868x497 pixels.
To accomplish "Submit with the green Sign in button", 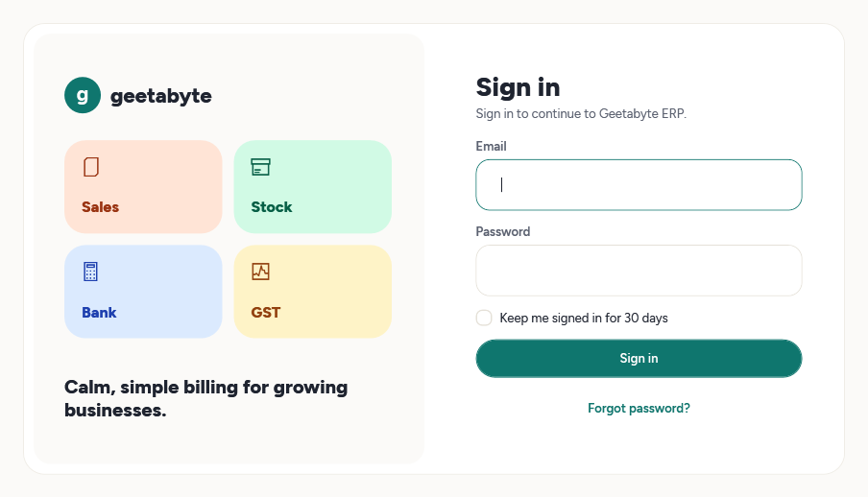I will 639,359.
